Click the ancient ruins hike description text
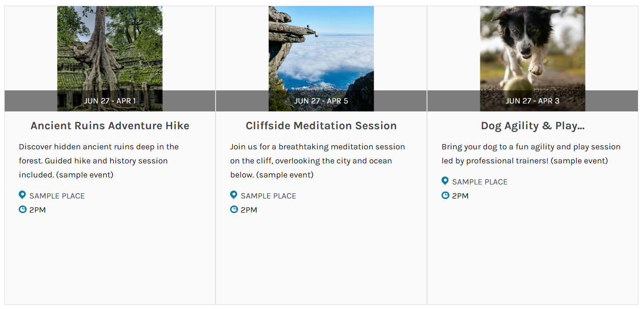The width and height of the screenshot is (644, 309). click(x=98, y=161)
